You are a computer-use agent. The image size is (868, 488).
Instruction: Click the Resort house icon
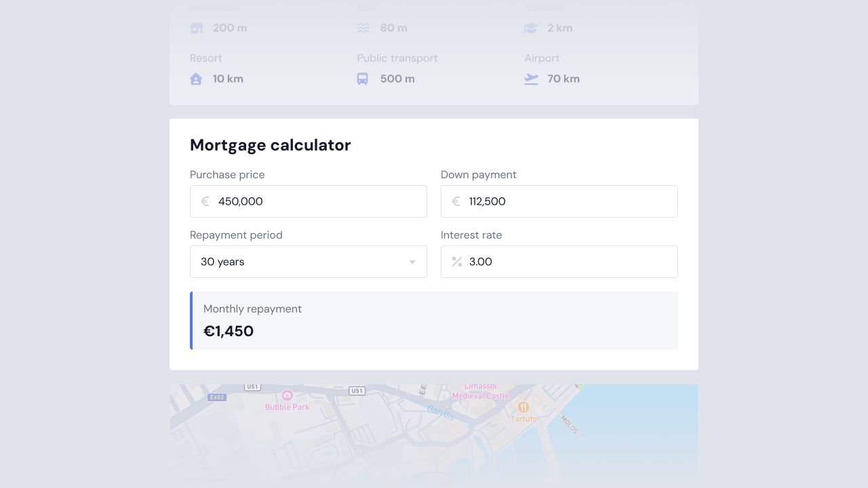(x=197, y=79)
